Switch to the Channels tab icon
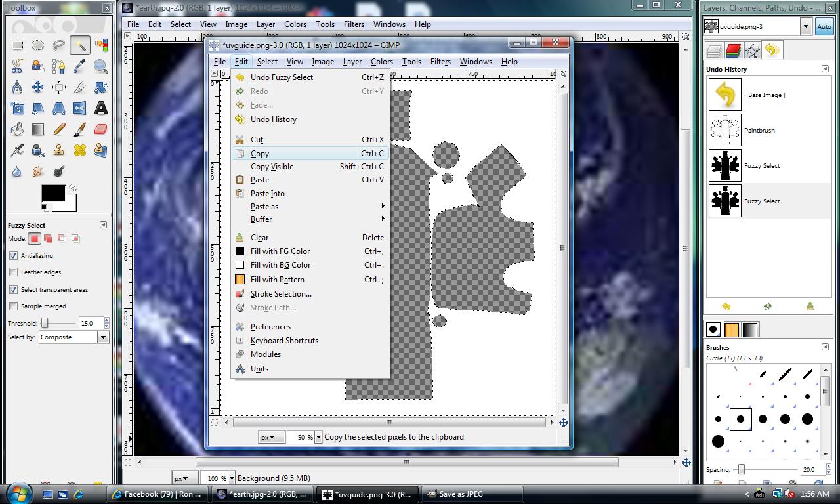 pyautogui.click(x=733, y=51)
